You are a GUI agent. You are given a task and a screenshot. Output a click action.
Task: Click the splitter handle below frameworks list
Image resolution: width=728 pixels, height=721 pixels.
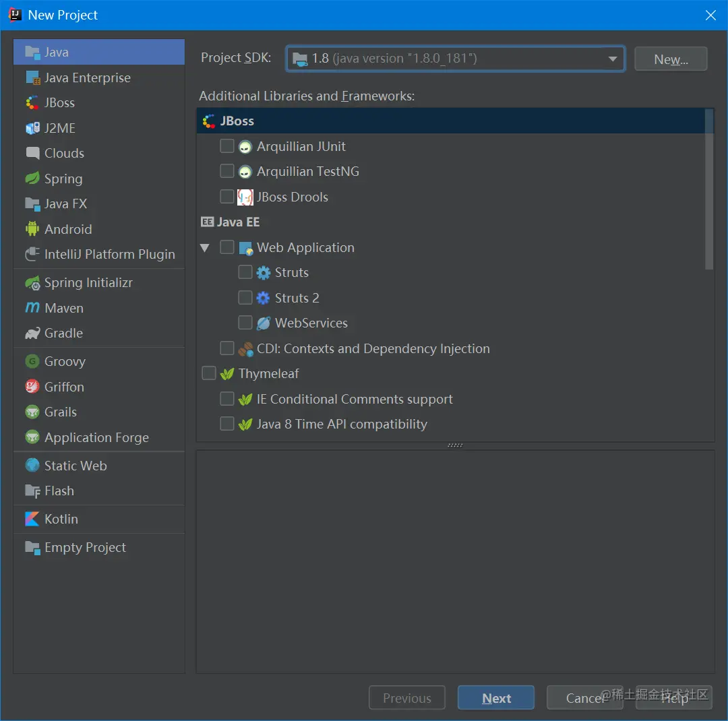[455, 445]
